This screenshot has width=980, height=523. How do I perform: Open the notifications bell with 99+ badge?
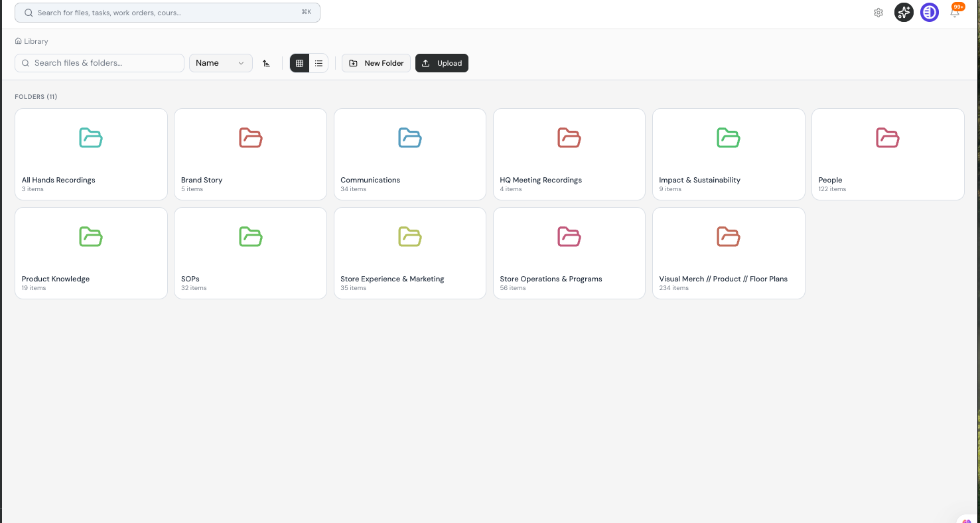[x=955, y=13]
